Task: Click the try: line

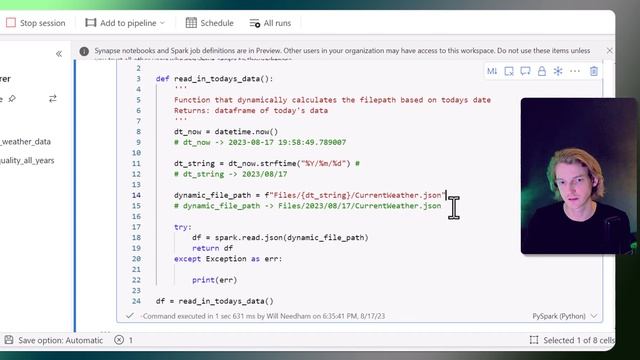Action: tap(182, 227)
